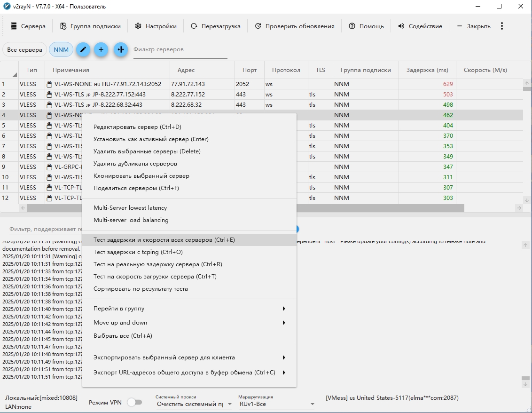This screenshot has width=532, height=413.
Task: Run Тест задержки и скорости всех серверов
Action: pyautogui.click(x=189, y=240)
